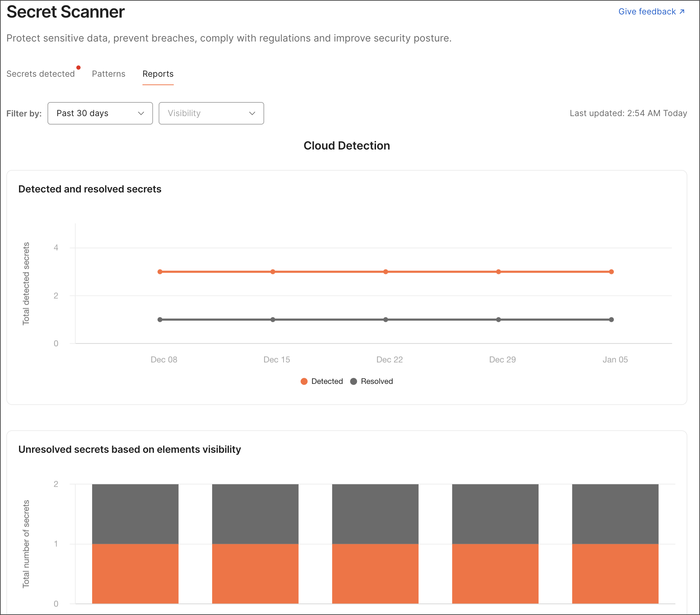
Task: Click the red notification dot on Secrets detected
Action: pos(79,67)
